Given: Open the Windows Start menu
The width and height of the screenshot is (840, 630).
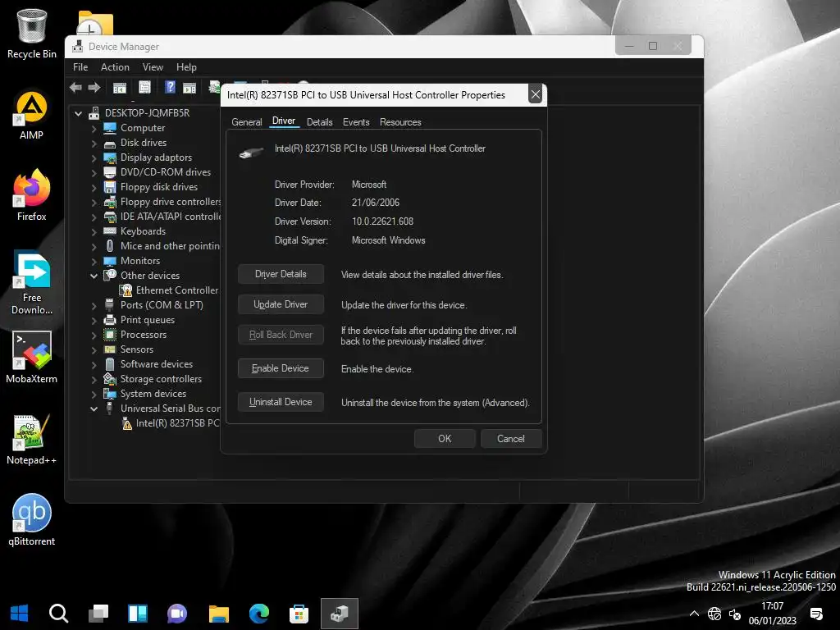Looking at the screenshot, I should click(x=20, y=614).
